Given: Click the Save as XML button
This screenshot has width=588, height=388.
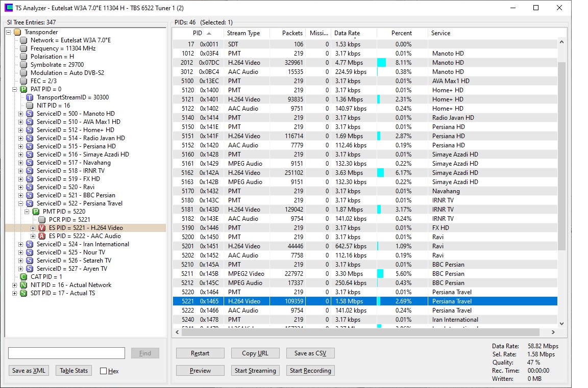Looking at the screenshot, I should pos(29,370).
